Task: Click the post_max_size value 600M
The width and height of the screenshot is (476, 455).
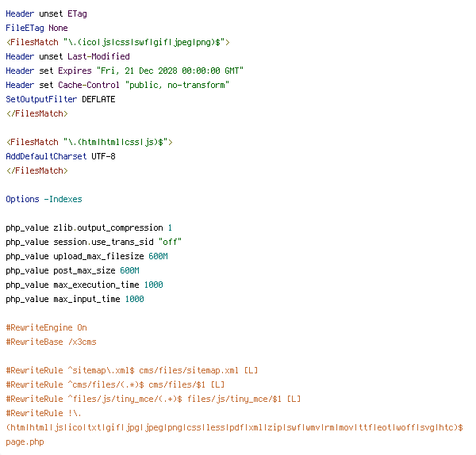Action: (x=129, y=270)
